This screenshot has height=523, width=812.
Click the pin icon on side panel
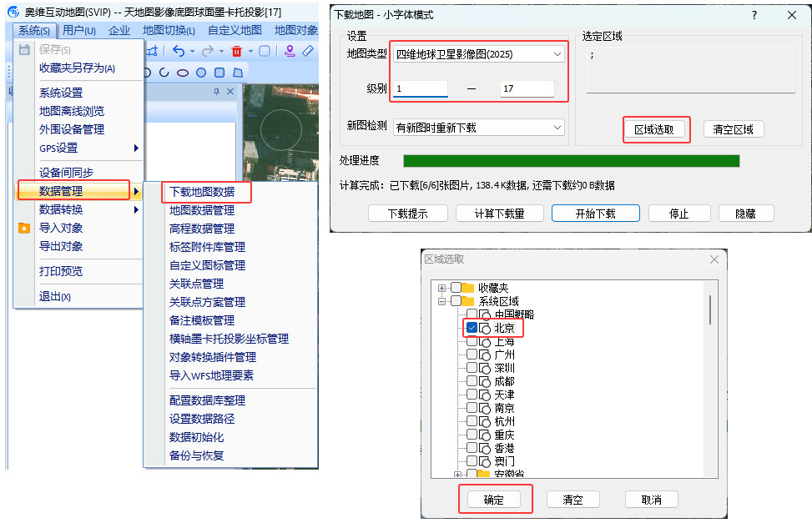coord(216,92)
